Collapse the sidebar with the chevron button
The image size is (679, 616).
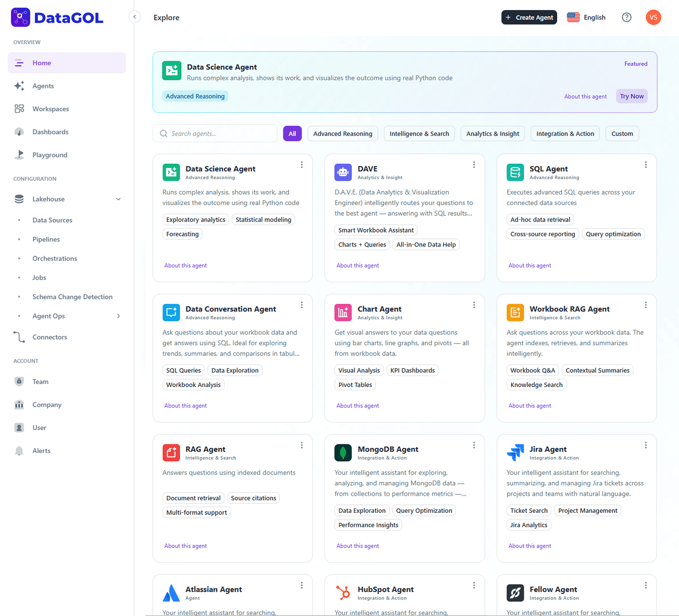click(134, 17)
